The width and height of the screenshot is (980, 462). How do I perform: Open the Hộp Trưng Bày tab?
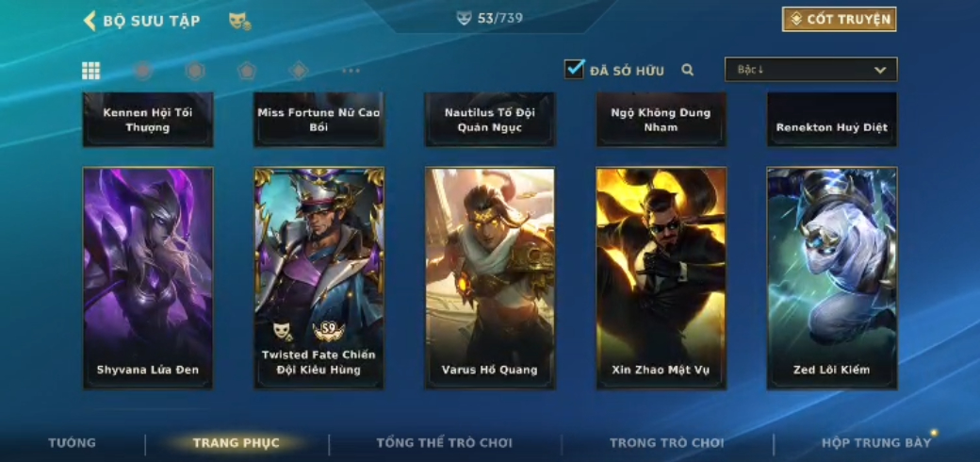tap(876, 443)
